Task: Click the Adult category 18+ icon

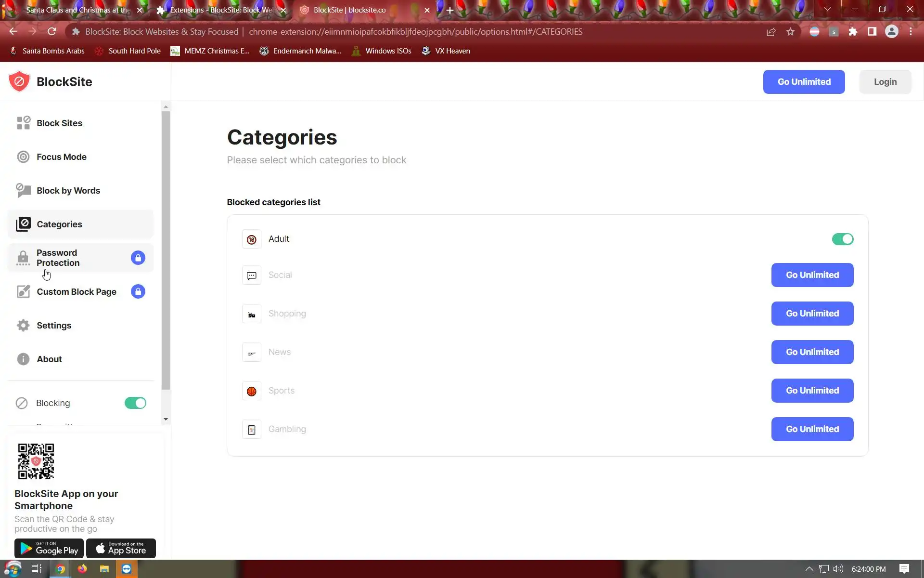Action: pos(251,239)
